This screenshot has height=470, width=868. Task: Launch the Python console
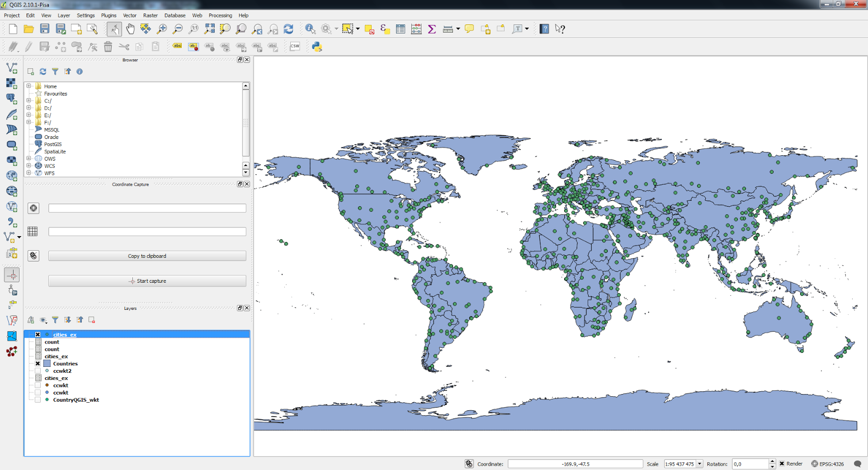pyautogui.click(x=317, y=47)
